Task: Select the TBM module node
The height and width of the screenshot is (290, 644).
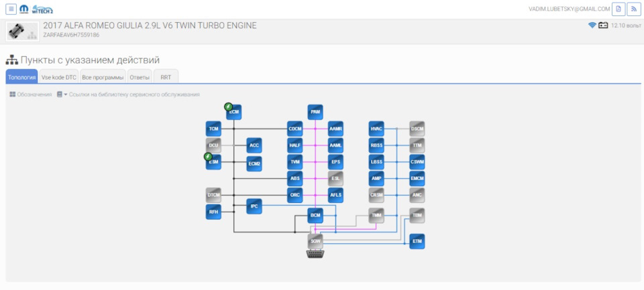Action: [x=417, y=216]
